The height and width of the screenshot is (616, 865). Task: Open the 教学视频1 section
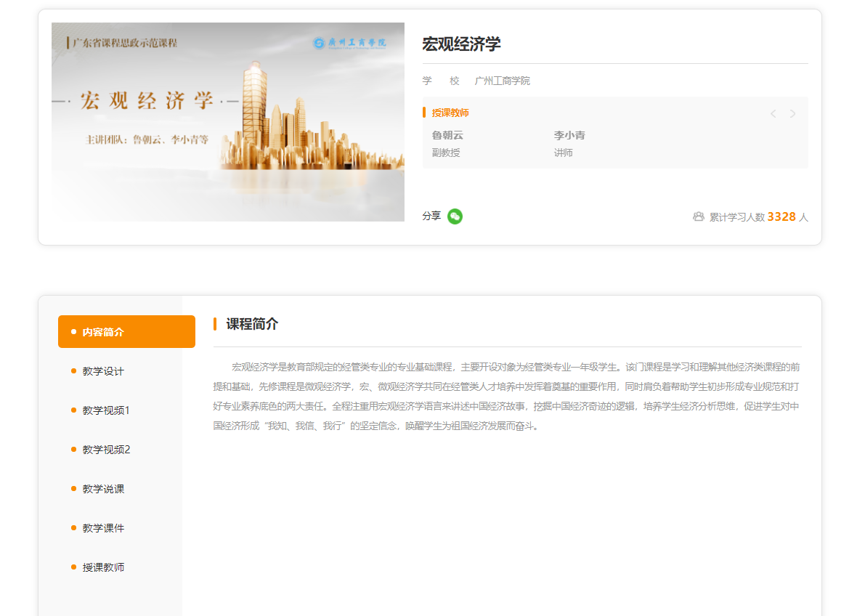click(106, 410)
